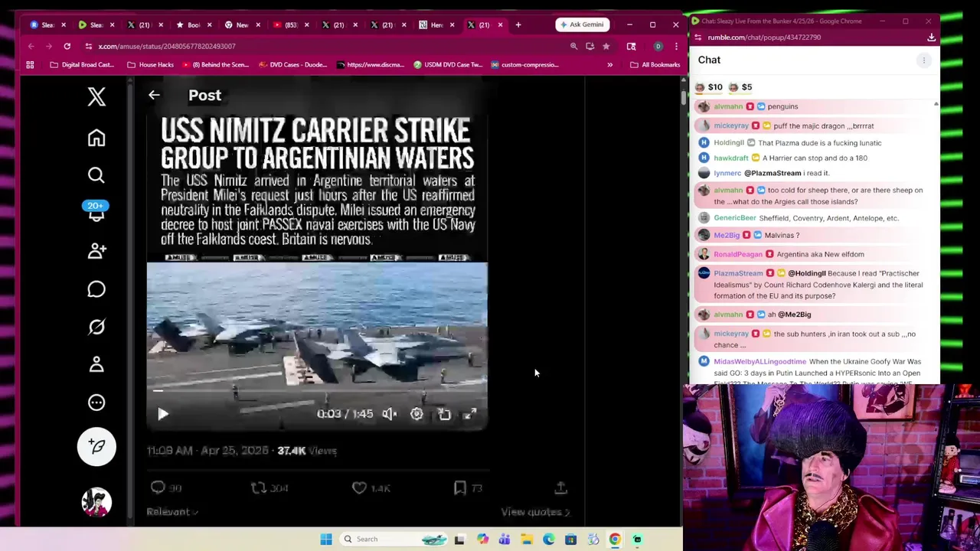Click the 37.4K Views count
Screen dimensions: 980x551
click(307, 451)
